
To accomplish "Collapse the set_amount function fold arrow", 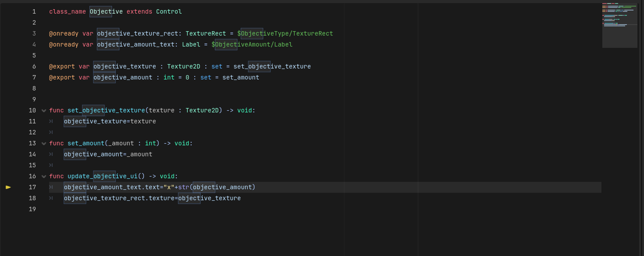I will [44, 144].
